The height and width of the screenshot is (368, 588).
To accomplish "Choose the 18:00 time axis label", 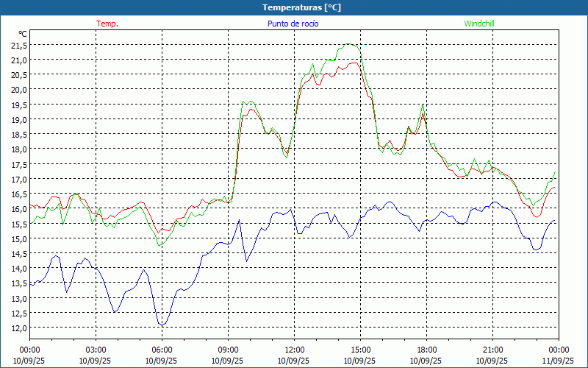I will click(x=426, y=350).
